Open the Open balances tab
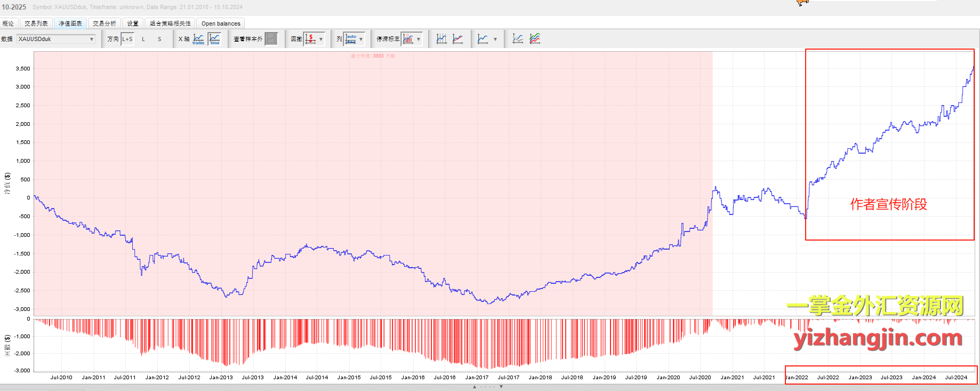 [221, 23]
